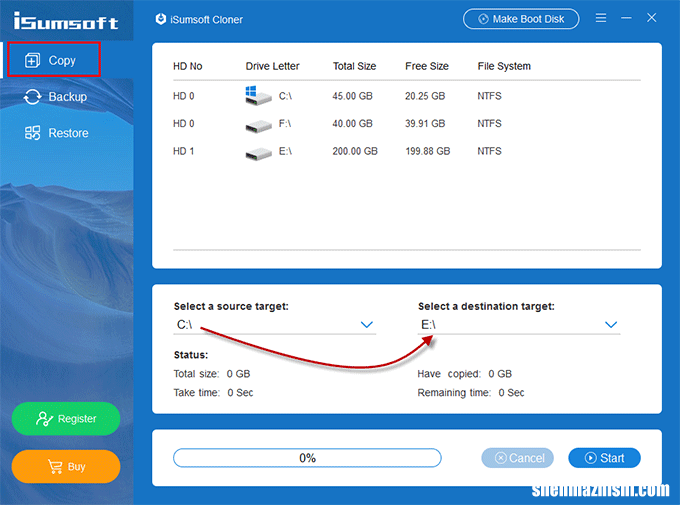This screenshot has height=505, width=680.
Task: Select the 40.00 GB total size cell
Action: pos(353,124)
